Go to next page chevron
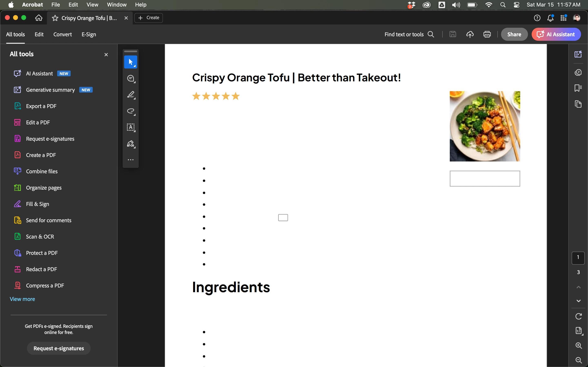This screenshot has height=367, width=588. 579,301
